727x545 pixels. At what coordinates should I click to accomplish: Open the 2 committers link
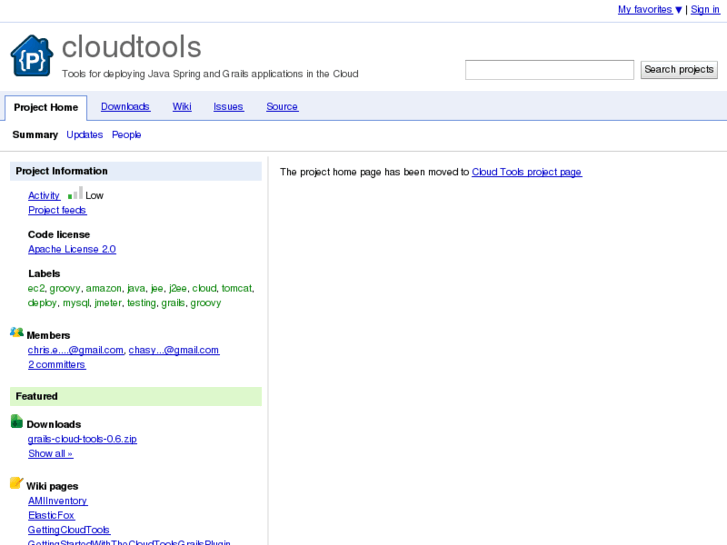point(57,365)
